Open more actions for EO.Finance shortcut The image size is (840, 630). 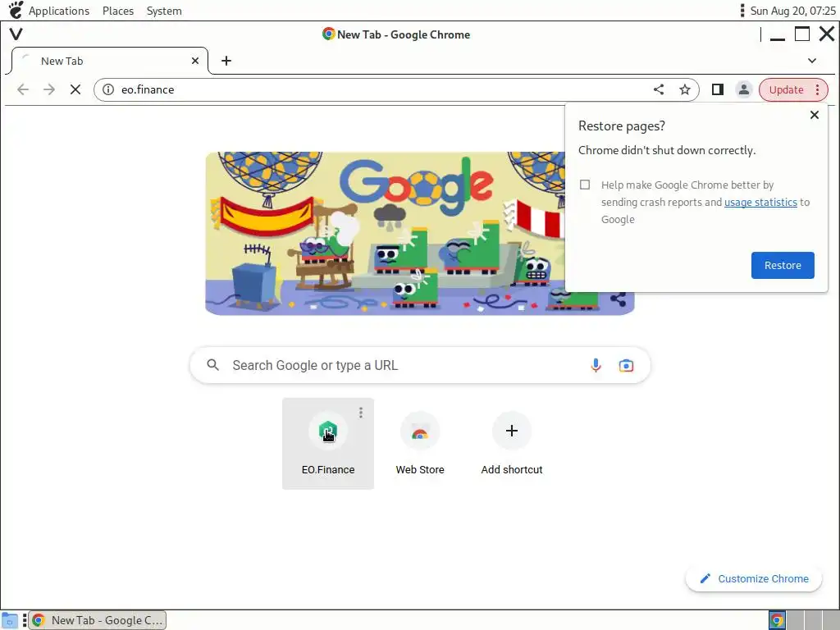(361, 412)
